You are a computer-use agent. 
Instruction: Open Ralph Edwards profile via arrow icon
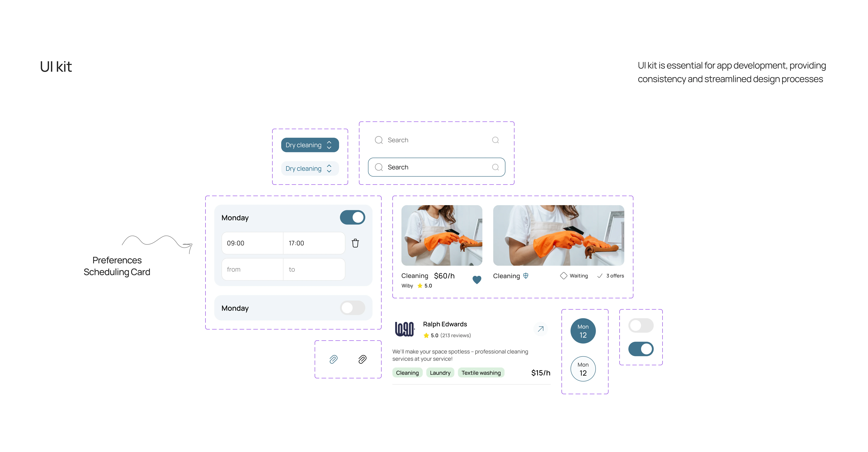[541, 329]
